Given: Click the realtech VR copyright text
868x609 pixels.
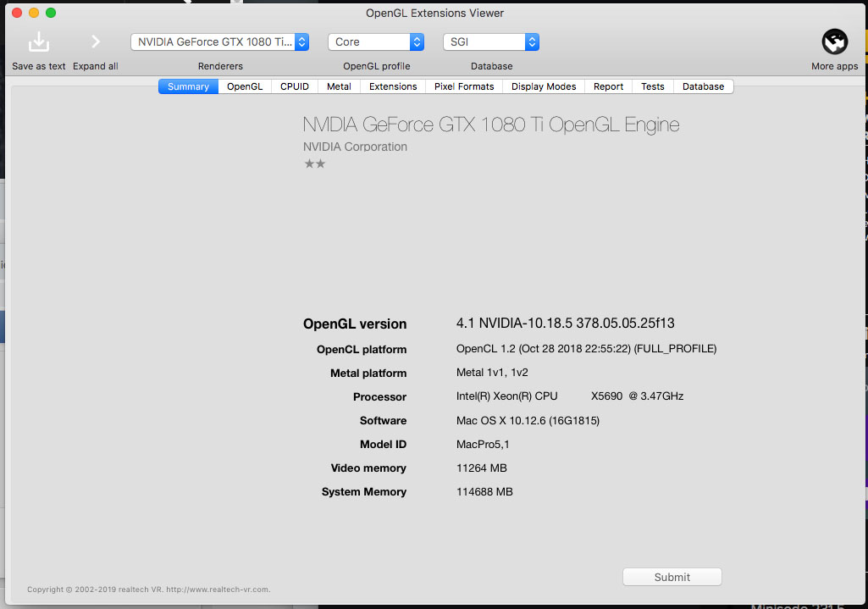Looking at the screenshot, I should click(149, 590).
